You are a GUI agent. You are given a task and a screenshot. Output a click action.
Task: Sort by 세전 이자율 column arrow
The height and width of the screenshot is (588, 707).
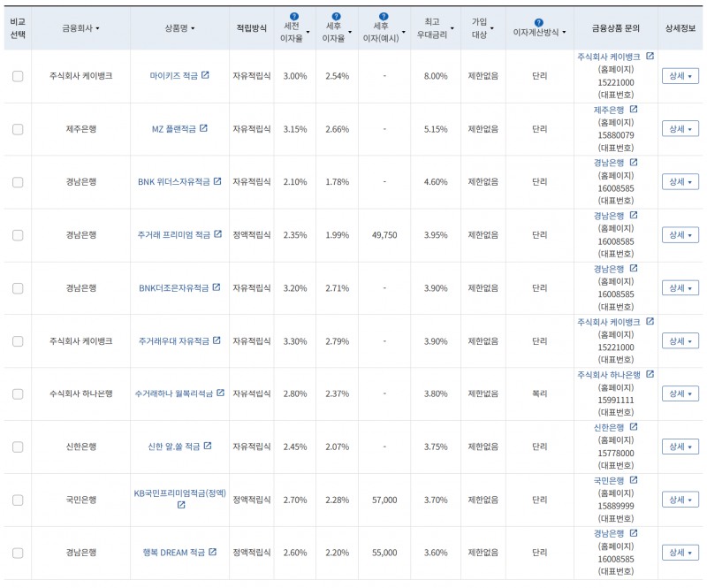308,32
